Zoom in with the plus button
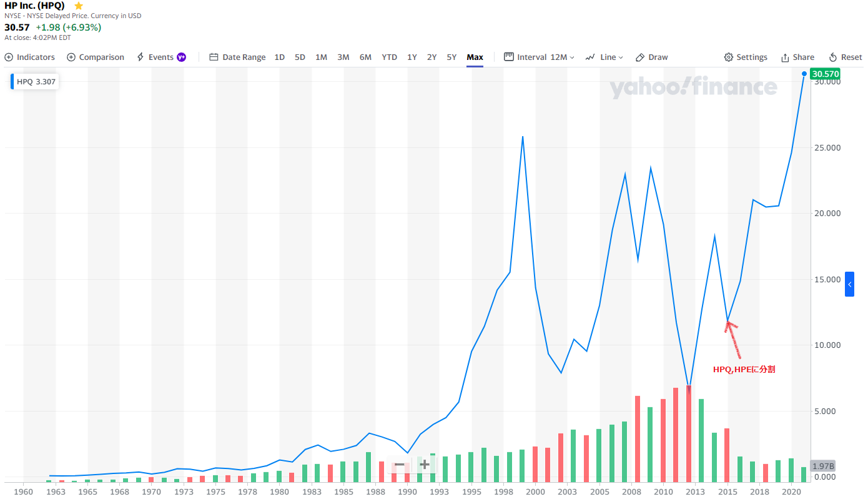This screenshot has height=504, width=868. (425, 465)
